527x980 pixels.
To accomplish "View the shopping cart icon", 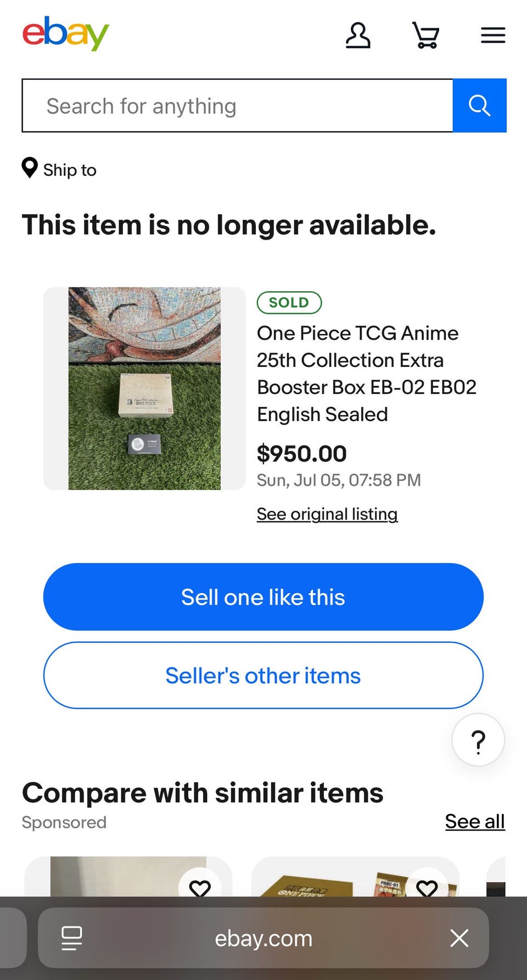I will (425, 36).
